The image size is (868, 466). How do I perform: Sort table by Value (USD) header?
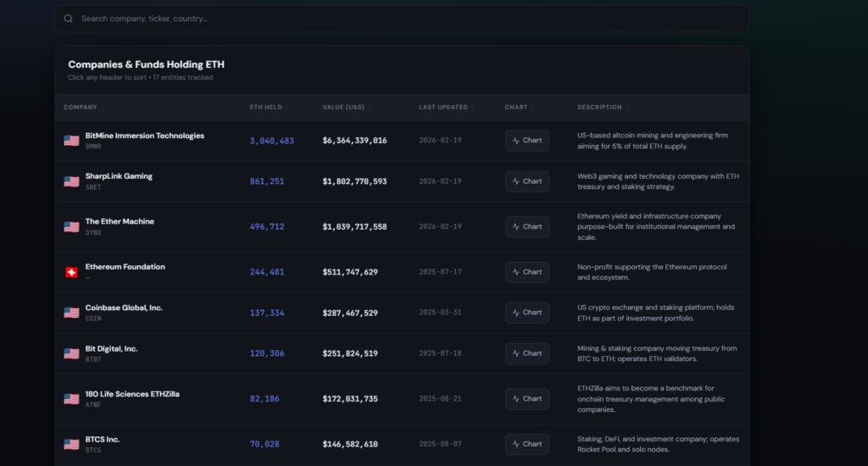click(343, 108)
